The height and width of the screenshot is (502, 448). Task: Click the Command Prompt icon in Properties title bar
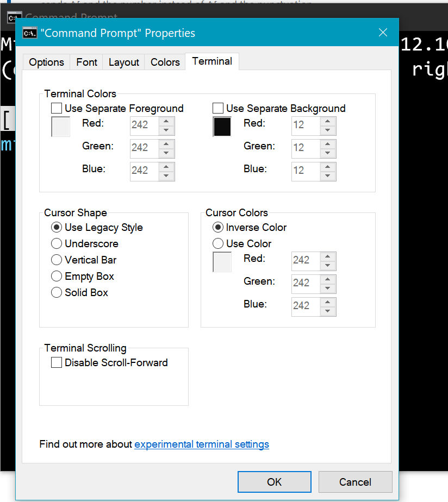(30, 33)
